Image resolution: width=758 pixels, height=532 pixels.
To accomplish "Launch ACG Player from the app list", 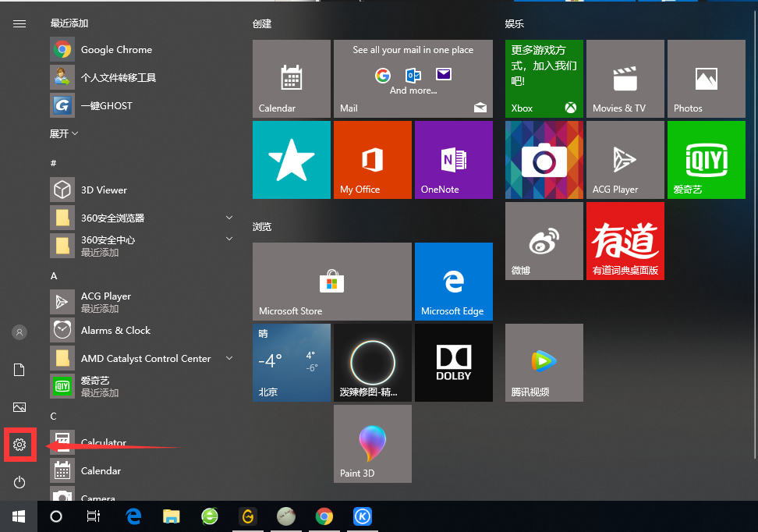I will pos(141,302).
